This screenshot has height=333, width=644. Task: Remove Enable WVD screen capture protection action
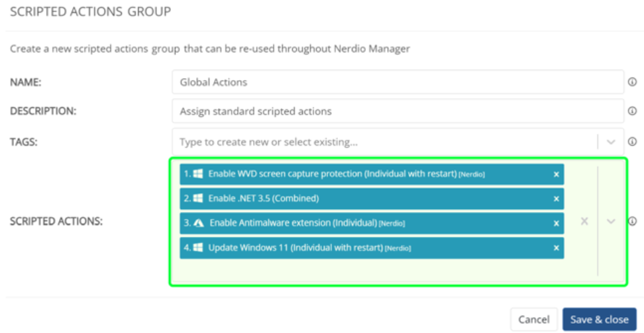point(556,174)
